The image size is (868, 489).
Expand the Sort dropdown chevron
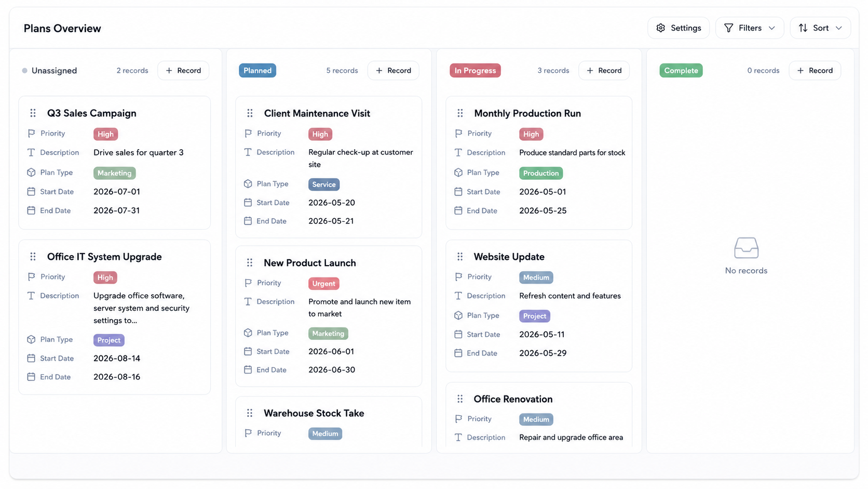click(x=839, y=28)
